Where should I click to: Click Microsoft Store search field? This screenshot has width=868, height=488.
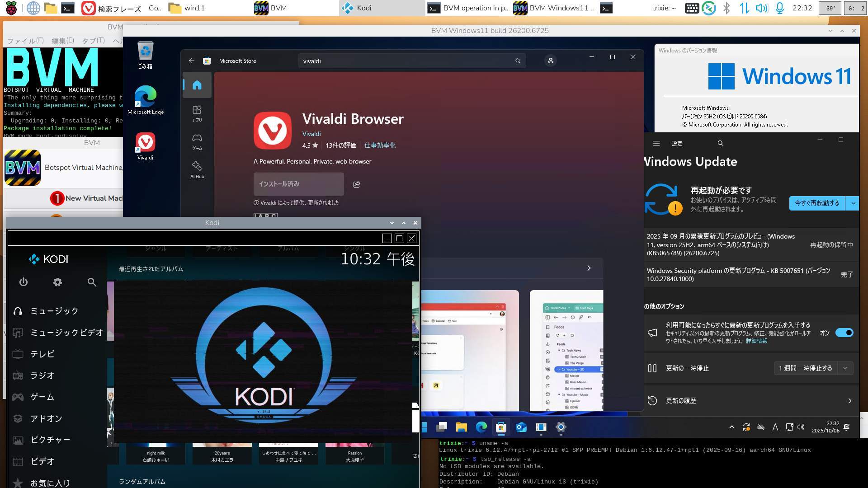point(407,61)
